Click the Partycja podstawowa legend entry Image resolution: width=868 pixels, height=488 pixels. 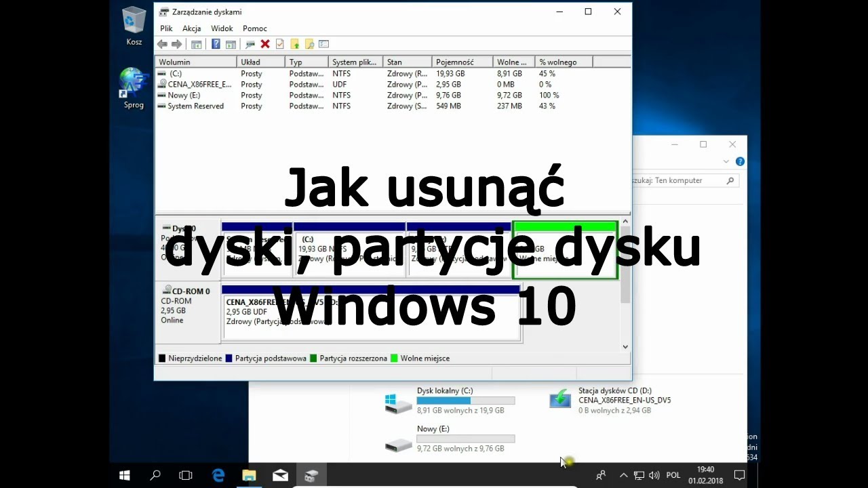(x=266, y=359)
